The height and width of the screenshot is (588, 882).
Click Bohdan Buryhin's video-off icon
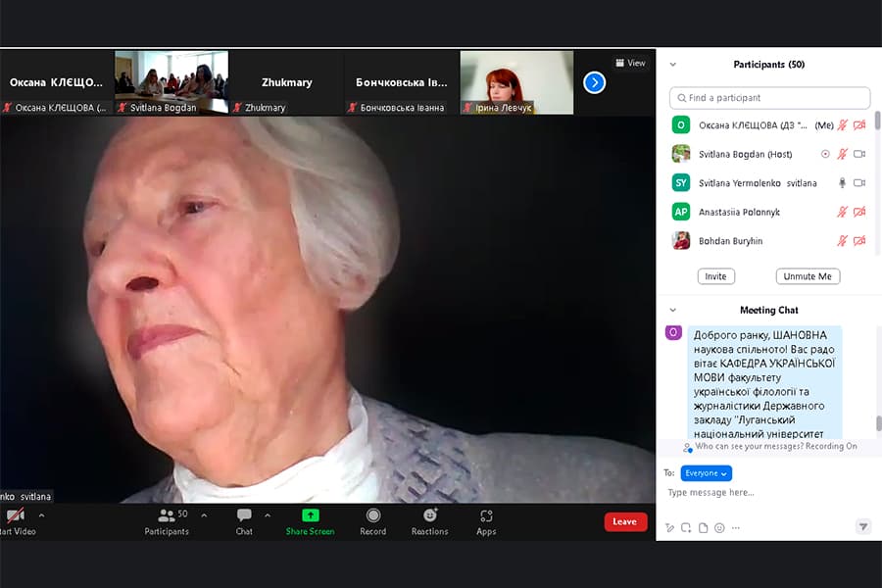859,241
